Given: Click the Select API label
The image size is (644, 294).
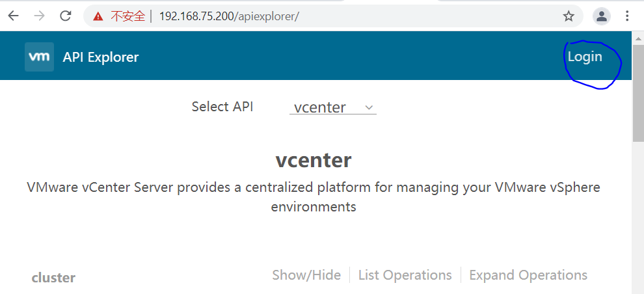Looking at the screenshot, I should [x=222, y=107].
